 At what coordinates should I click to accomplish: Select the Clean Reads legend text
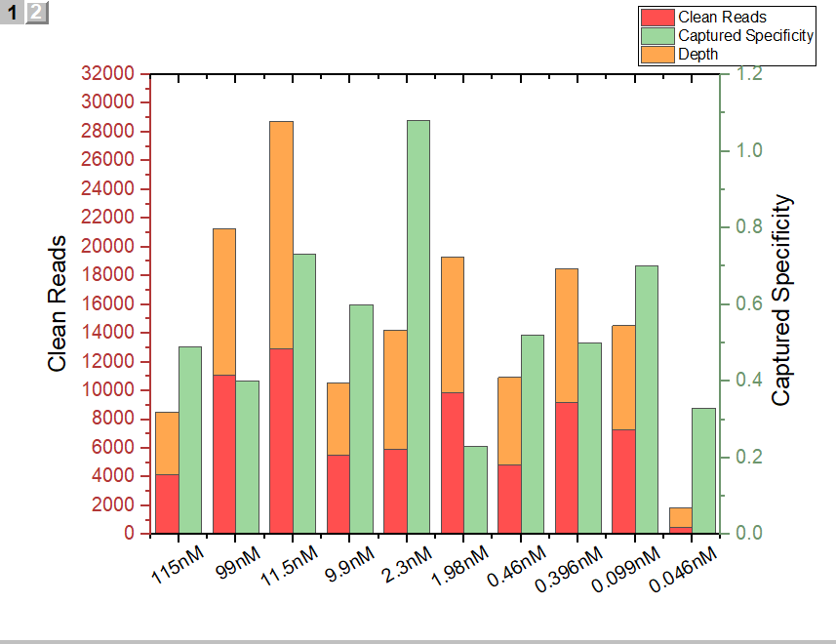(x=722, y=17)
